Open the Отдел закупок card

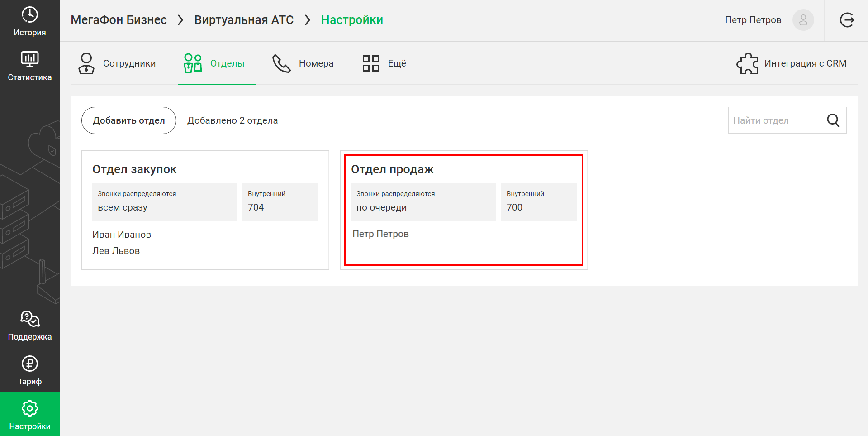205,210
